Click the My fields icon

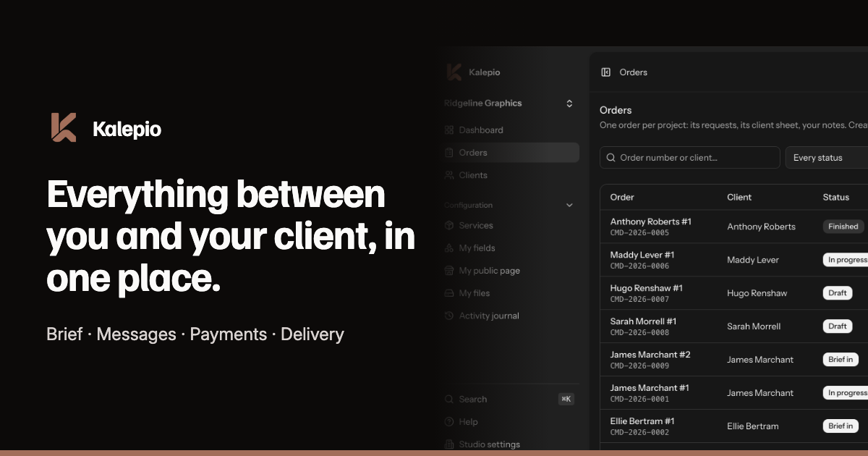[450, 248]
